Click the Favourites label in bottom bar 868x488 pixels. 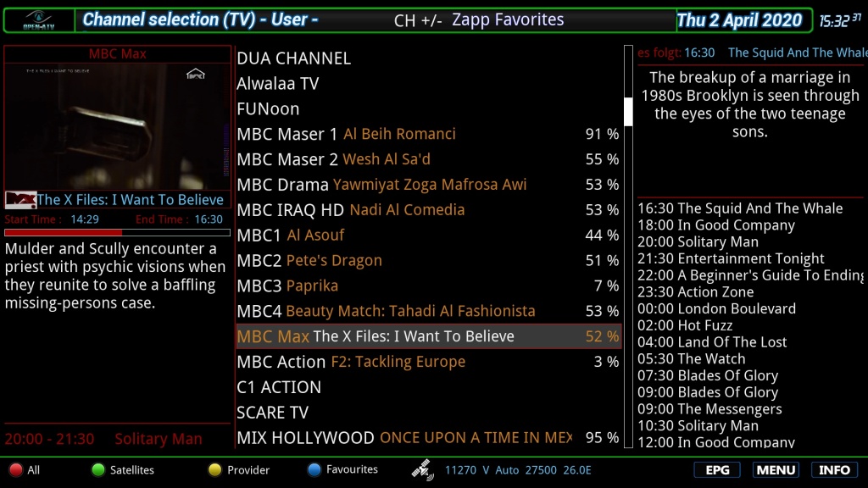click(352, 469)
